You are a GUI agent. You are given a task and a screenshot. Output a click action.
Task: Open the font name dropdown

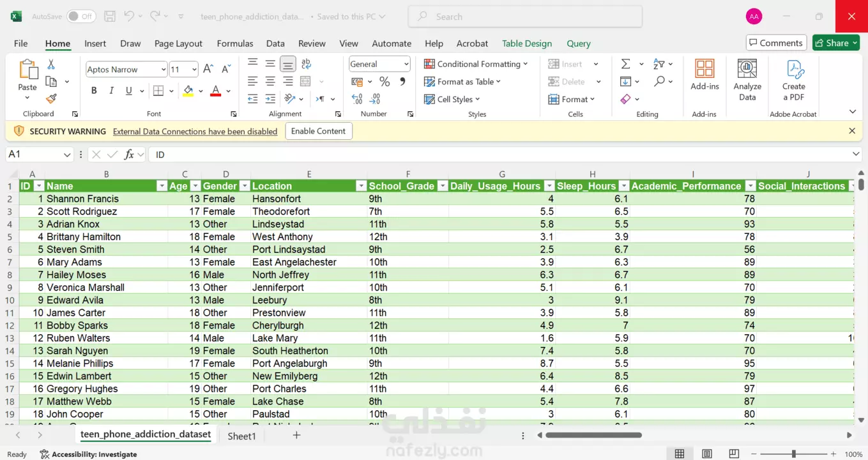pos(164,70)
